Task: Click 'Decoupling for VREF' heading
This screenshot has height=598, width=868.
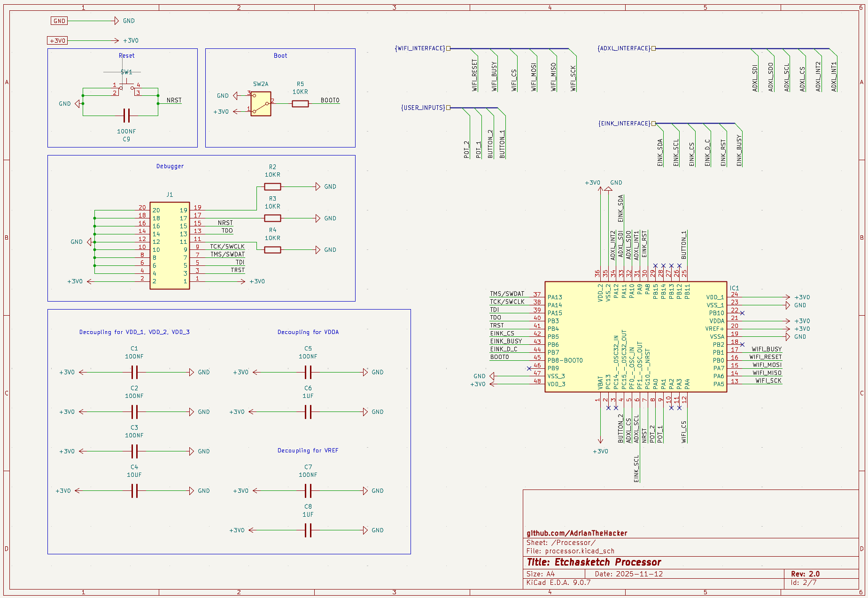Action: [x=308, y=450]
